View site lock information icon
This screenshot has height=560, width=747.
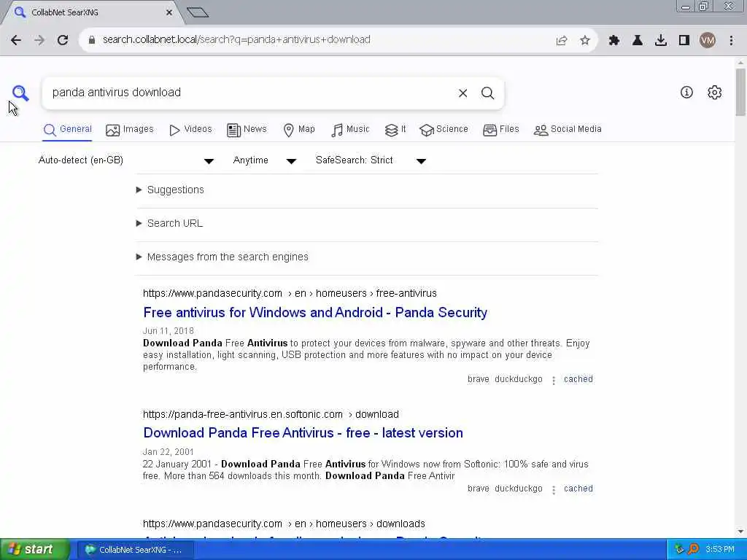point(92,40)
